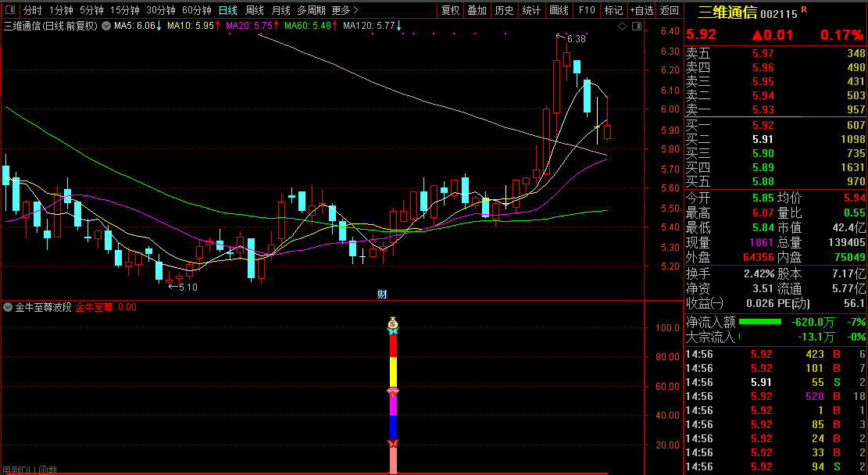Click the red butterfly icon near 20.00
The height and width of the screenshot is (475, 868).
tap(393, 444)
